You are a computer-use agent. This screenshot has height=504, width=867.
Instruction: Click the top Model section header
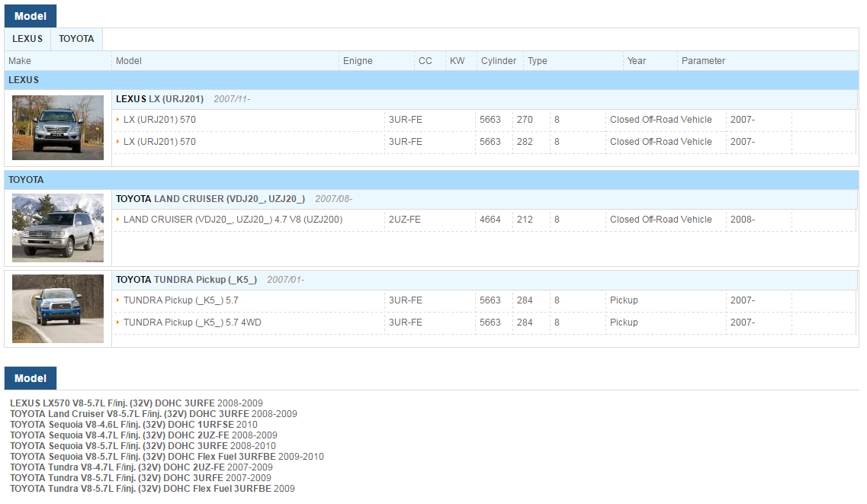click(31, 16)
